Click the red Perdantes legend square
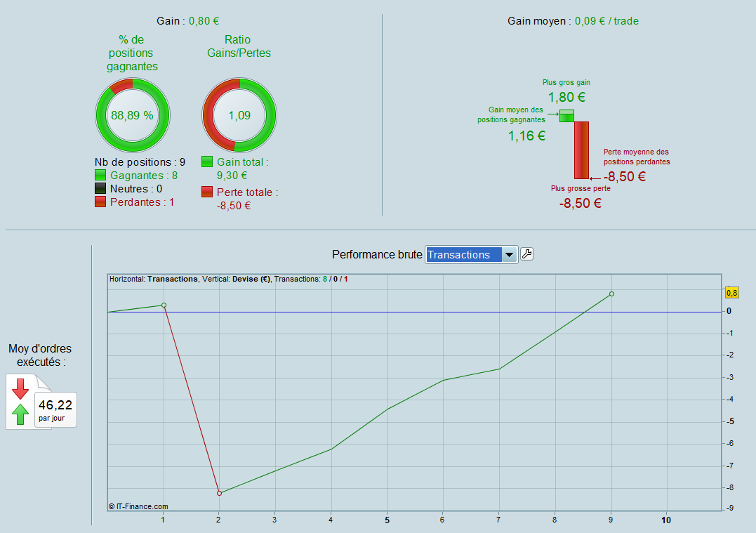 pyautogui.click(x=100, y=202)
